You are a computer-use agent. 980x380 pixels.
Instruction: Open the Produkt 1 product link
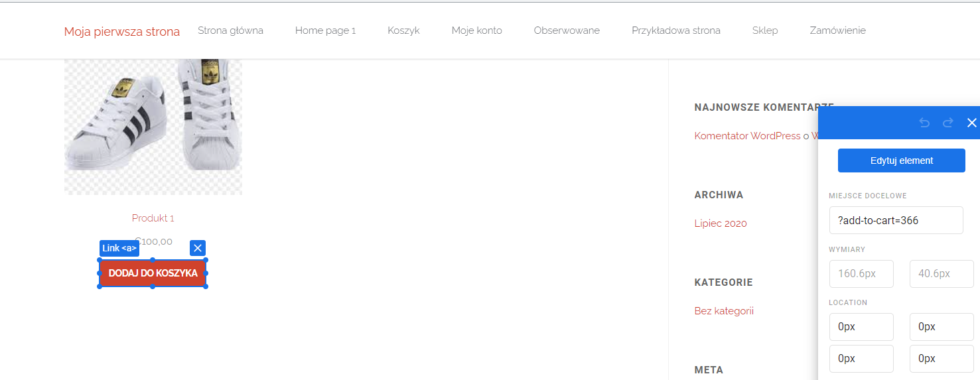coord(153,218)
